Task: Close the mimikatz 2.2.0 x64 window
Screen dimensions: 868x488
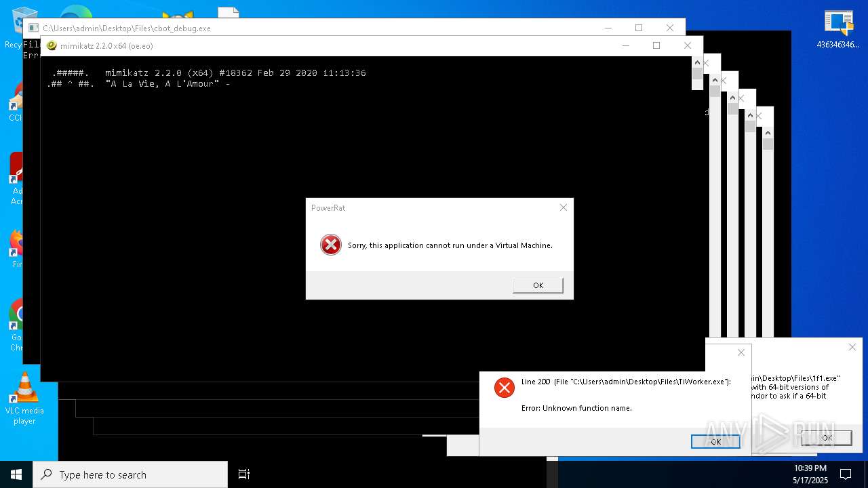Action: (688, 45)
